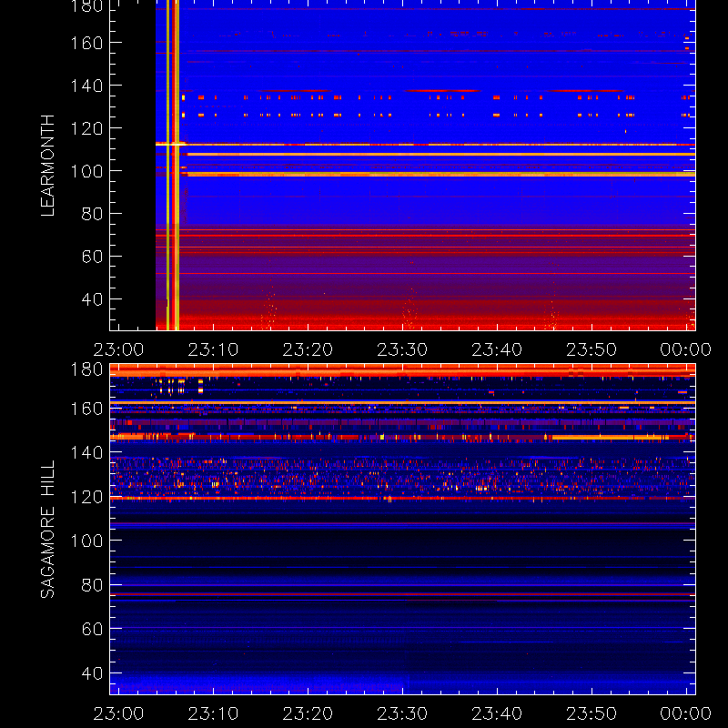This screenshot has width=728, height=728.
Task: Click the 00:00 time label under the Sagamore Hill plot
Action: click(x=686, y=713)
